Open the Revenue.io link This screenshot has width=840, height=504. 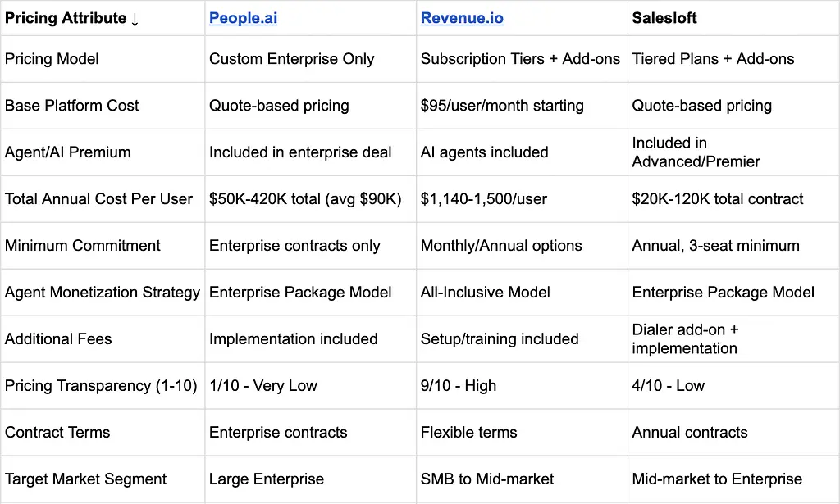462,18
